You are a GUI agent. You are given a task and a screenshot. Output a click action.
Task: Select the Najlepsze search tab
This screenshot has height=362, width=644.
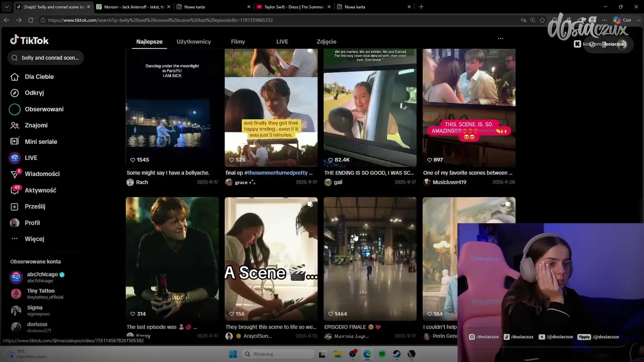(149, 42)
